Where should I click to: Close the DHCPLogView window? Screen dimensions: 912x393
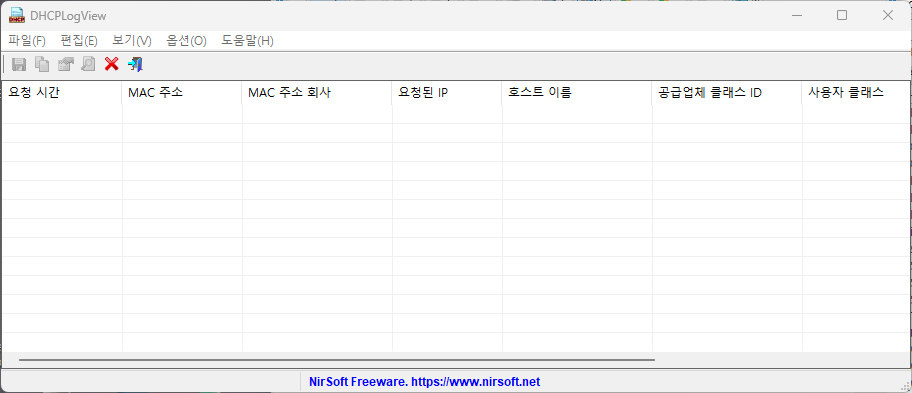888,16
